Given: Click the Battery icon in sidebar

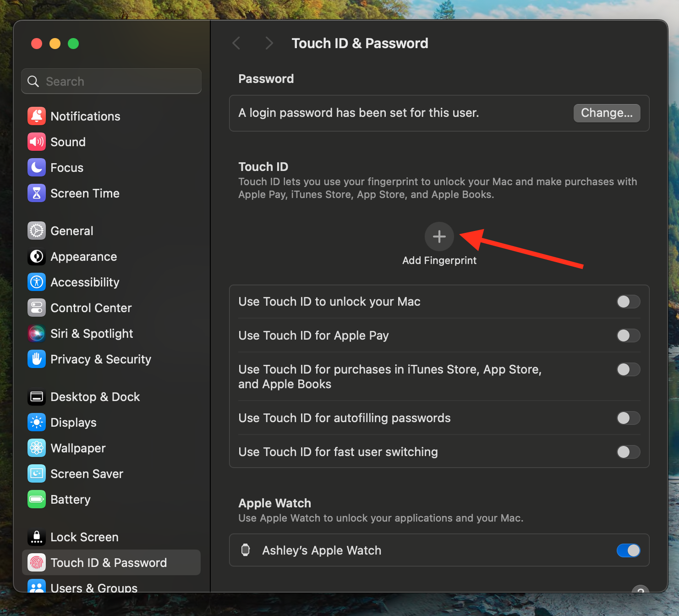Looking at the screenshot, I should click(x=37, y=500).
